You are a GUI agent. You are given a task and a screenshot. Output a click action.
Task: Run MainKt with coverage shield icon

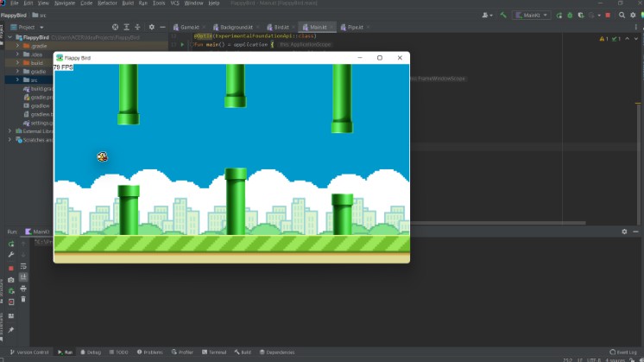click(x=581, y=16)
